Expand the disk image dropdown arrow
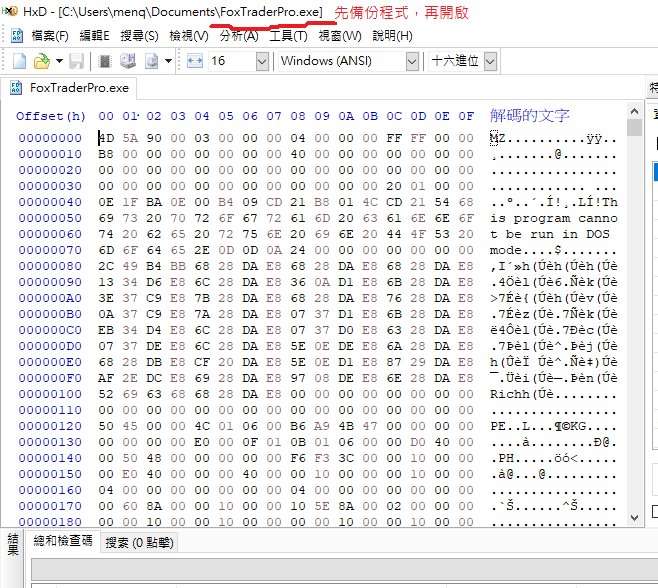 (x=168, y=61)
